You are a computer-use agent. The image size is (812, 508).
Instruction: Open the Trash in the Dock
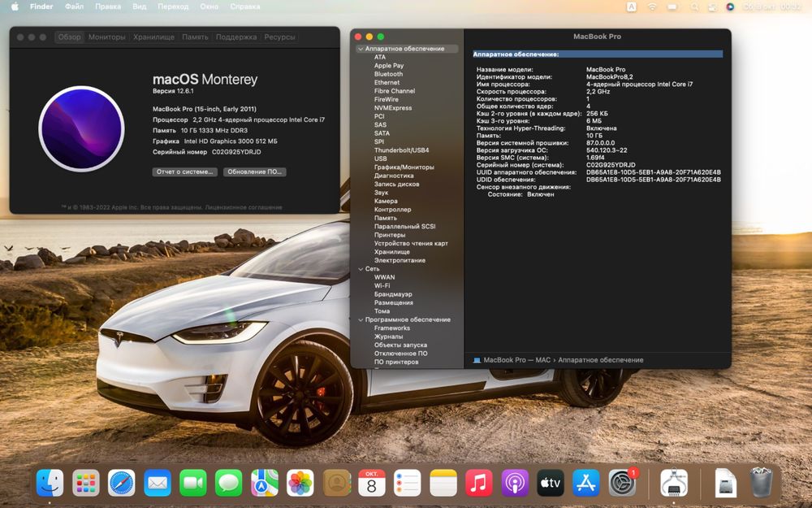pos(762,483)
